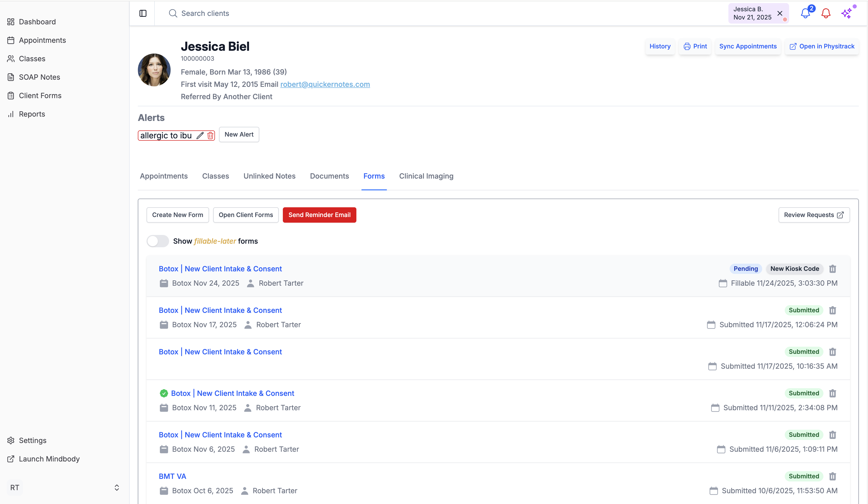Delete the allergic to ibu alert
This screenshot has width=868, height=504.
point(210,135)
